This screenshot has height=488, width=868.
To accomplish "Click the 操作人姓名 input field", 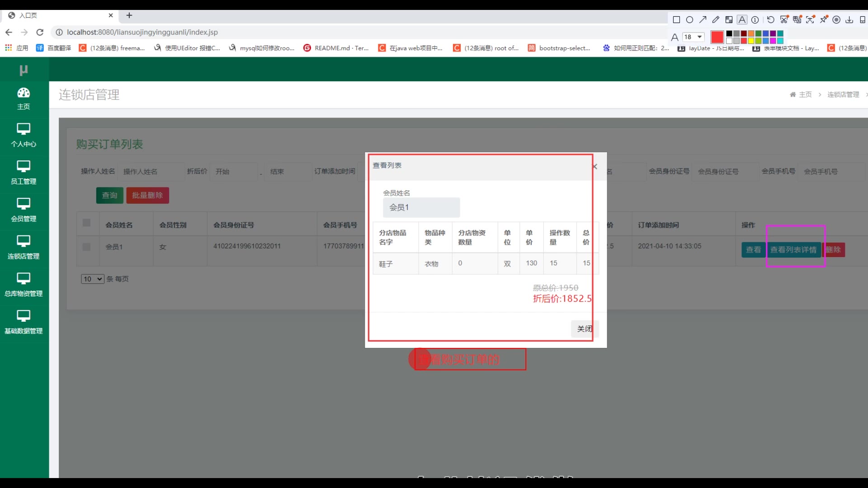I will [152, 172].
